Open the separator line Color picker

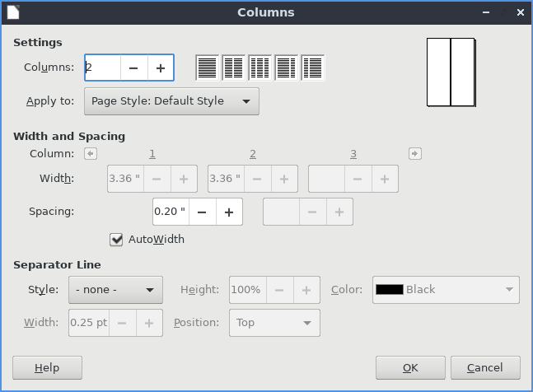pos(446,290)
